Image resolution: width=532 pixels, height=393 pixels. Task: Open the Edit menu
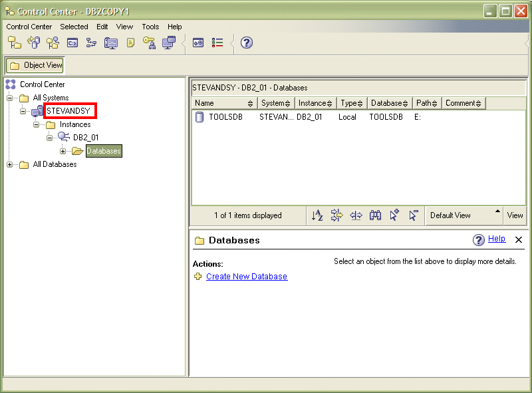[102, 27]
